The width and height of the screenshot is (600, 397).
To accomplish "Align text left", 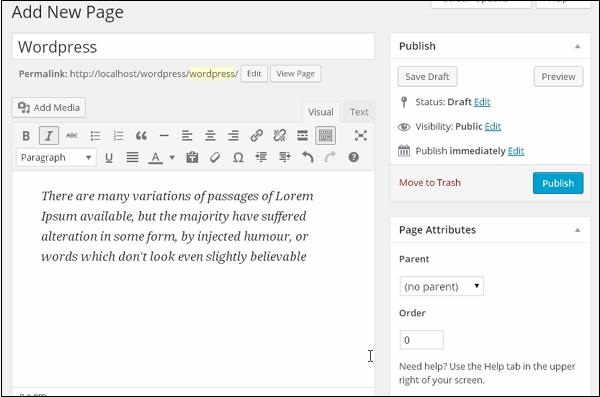I will (x=187, y=136).
